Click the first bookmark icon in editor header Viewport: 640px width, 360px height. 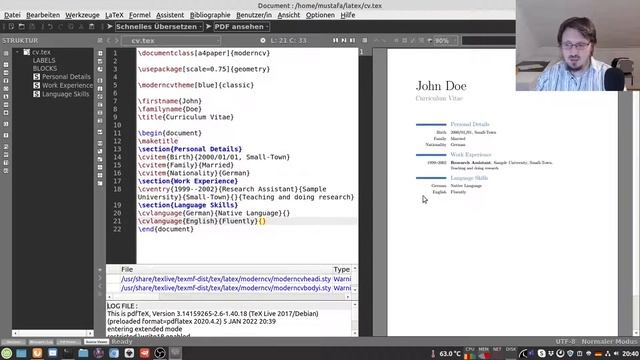(336, 40)
